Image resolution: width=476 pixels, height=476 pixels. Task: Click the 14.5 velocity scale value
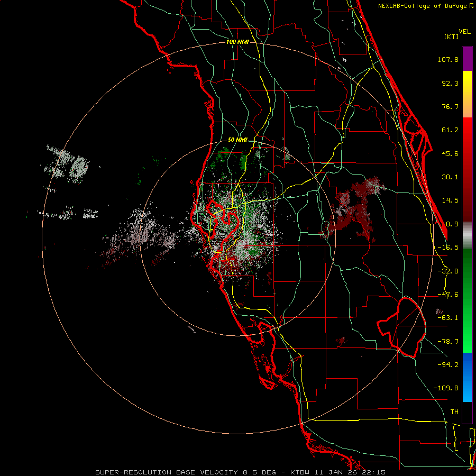click(450, 200)
